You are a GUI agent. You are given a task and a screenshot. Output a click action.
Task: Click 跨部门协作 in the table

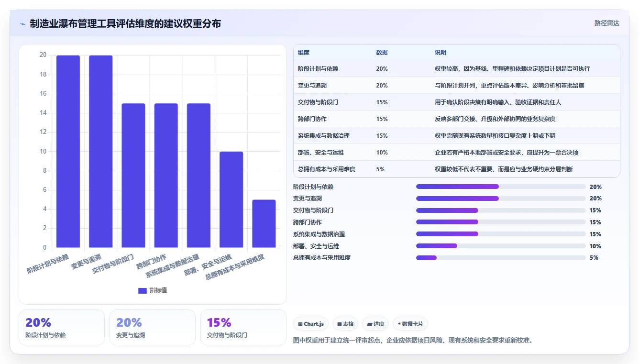pos(312,119)
